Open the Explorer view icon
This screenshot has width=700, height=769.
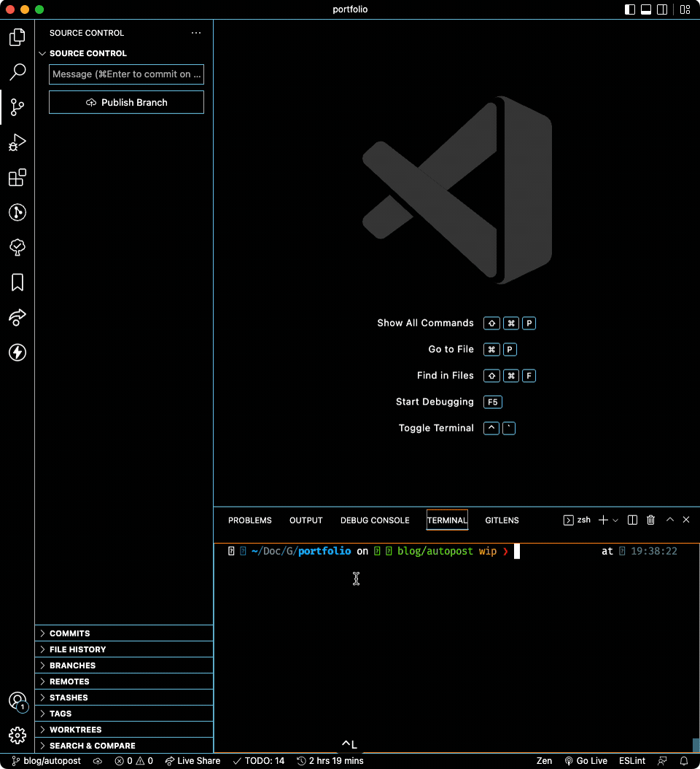pyautogui.click(x=17, y=36)
